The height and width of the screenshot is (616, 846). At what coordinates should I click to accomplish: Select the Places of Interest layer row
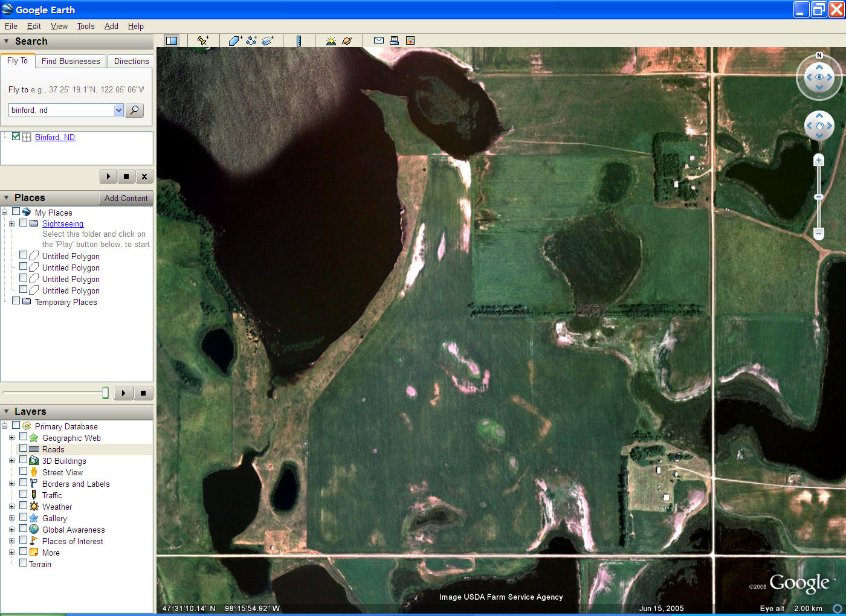point(73,541)
